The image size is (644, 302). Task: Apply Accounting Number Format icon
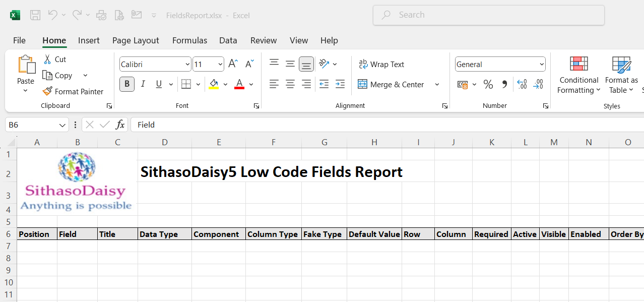coord(462,84)
